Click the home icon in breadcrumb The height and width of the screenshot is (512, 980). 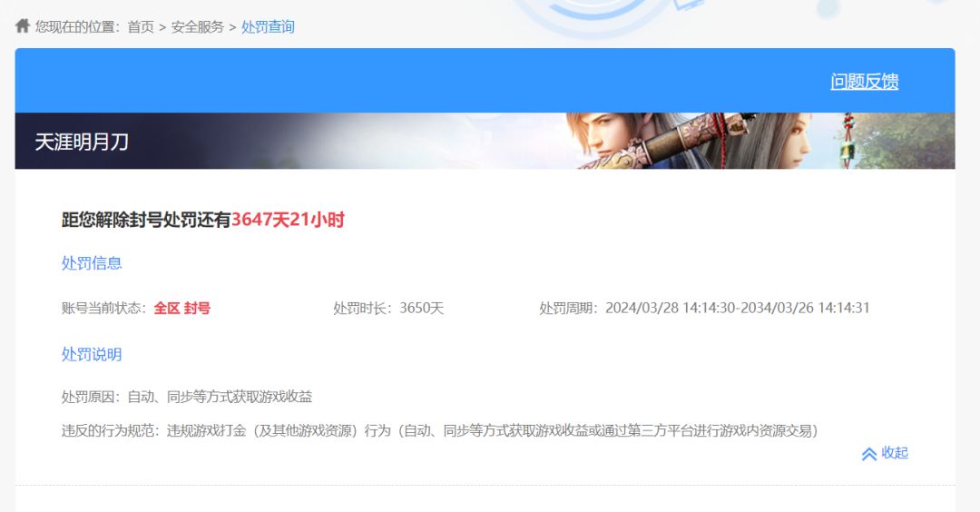pyautogui.click(x=23, y=25)
